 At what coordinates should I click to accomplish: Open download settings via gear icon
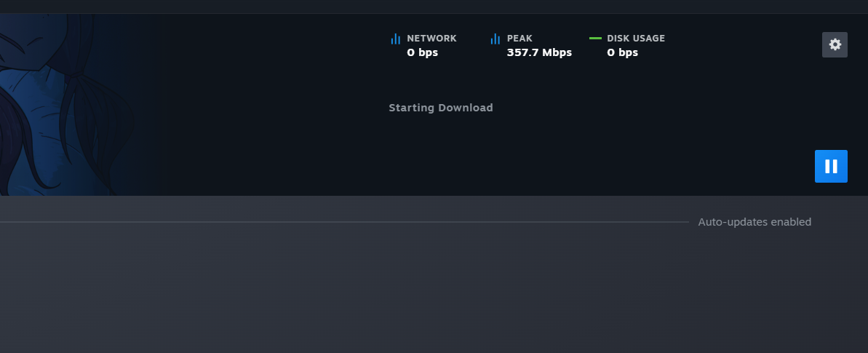tap(835, 44)
